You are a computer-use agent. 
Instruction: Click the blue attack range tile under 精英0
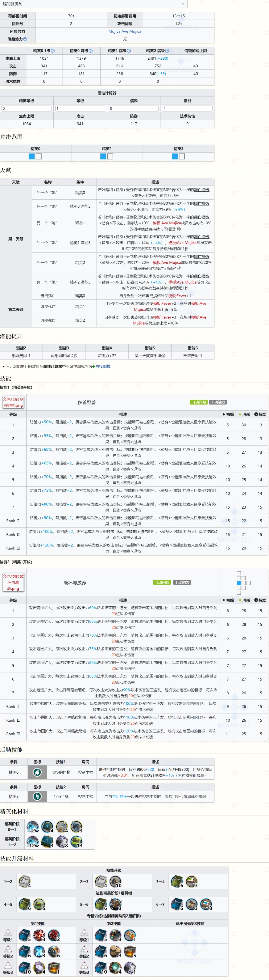[32, 156]
